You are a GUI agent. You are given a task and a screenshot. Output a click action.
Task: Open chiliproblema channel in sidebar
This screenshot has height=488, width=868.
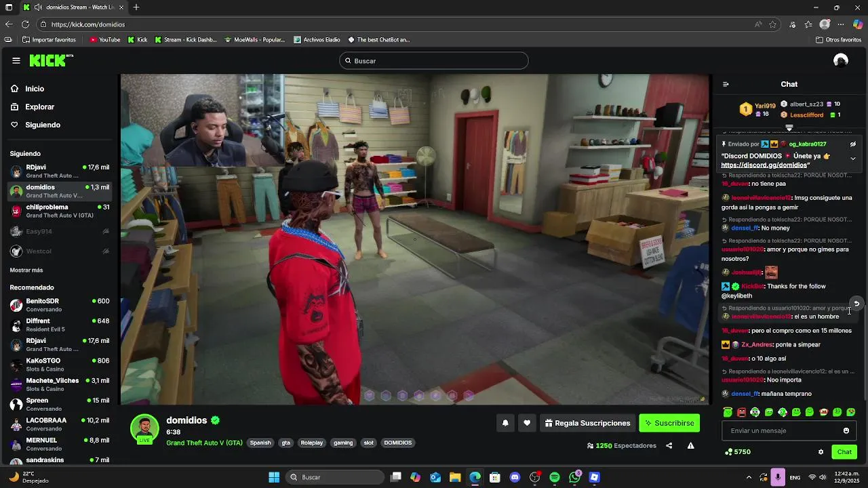[x=59, y=211]
